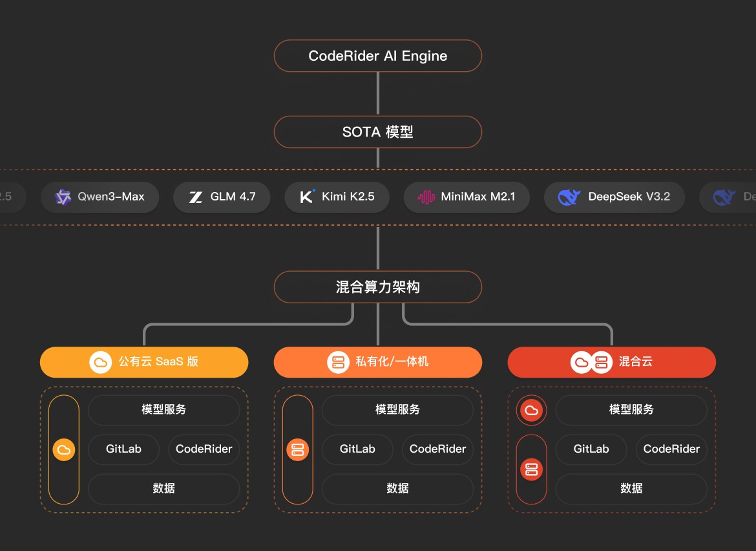Click the server icon in 私有化/一体机 header
The height and width of the screenshot is (551, 756).
pos(338,362)
